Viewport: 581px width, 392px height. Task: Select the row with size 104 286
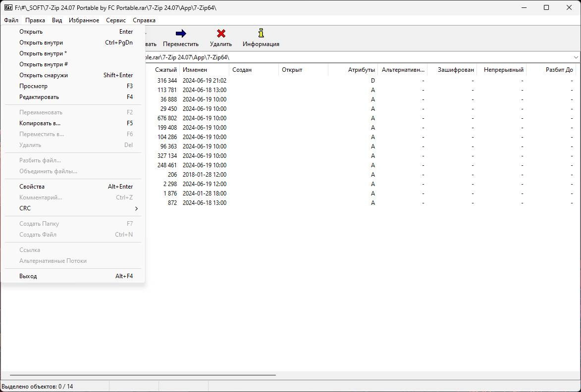361,137
